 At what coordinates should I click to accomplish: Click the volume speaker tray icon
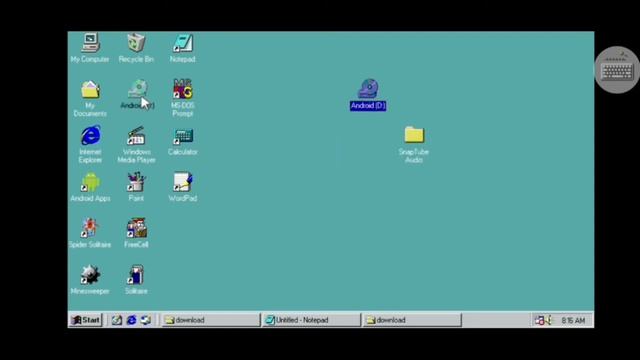(548, 320)
